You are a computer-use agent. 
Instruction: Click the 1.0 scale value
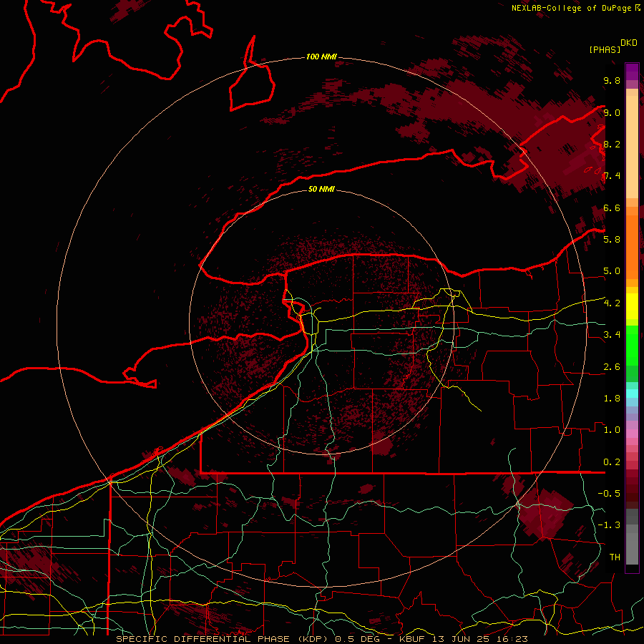pos(612,430)
